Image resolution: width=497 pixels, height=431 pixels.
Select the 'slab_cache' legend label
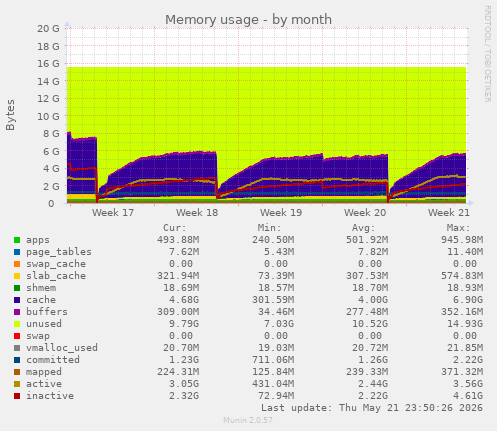click(x=56, y=276)
